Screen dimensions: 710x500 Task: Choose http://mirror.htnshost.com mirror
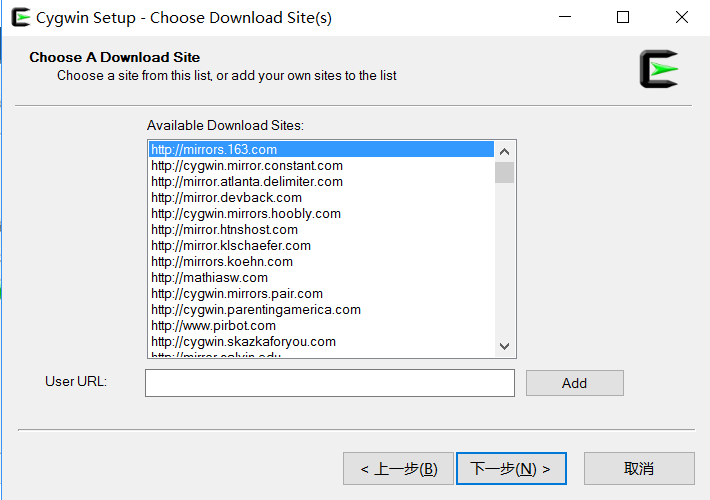[x=321, y=230]
